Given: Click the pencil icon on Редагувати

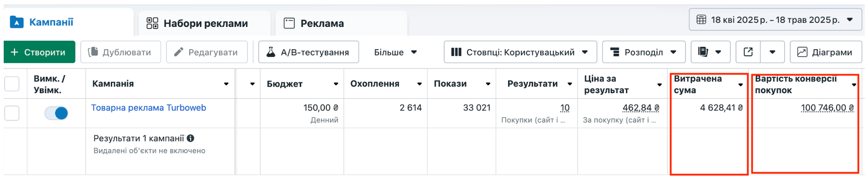Looking at the screenshot, I should (x=179, y=52).
